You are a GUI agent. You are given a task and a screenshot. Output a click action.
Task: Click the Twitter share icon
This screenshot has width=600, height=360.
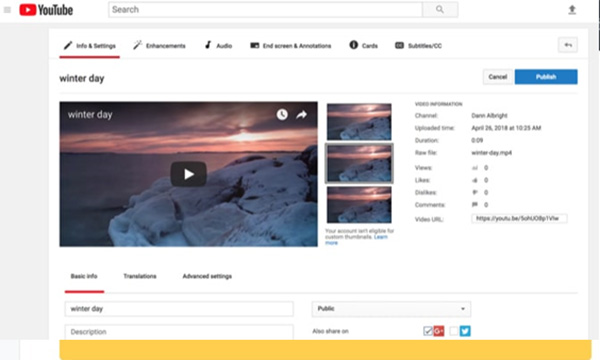point(465,331)
